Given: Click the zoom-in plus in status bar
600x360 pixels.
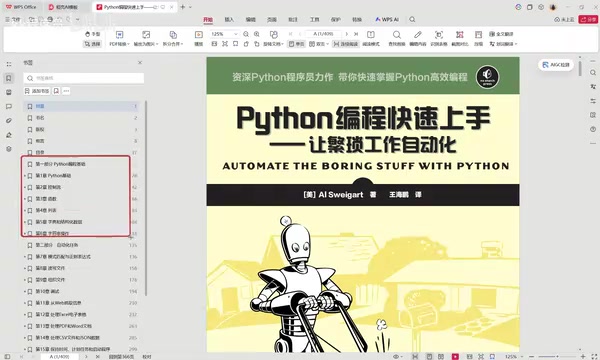Looking at the screenshot, I should [x=583, y=357].
